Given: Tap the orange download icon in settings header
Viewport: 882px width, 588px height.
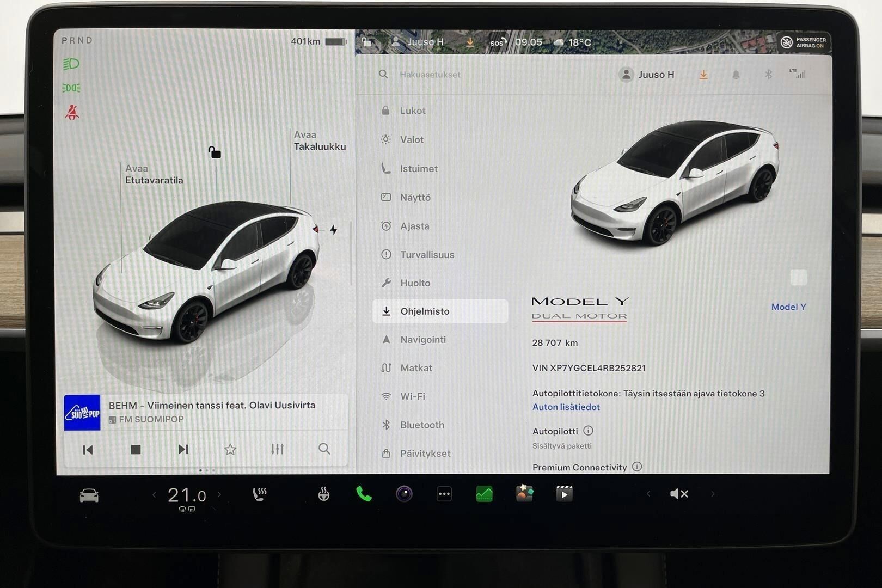Looking at the screenshot, I should coord(703,75).
